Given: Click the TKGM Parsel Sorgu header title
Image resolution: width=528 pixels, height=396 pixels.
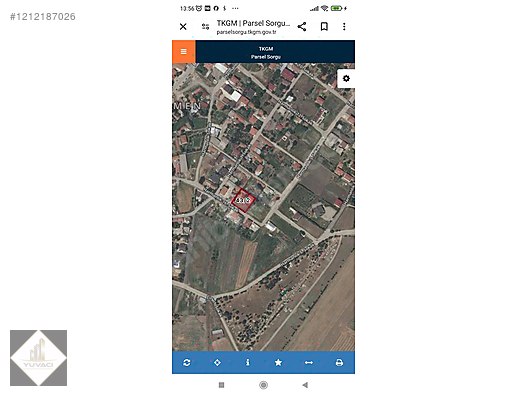Looking at the screenshot, I should pyautogui.click(x=266, y=53).
